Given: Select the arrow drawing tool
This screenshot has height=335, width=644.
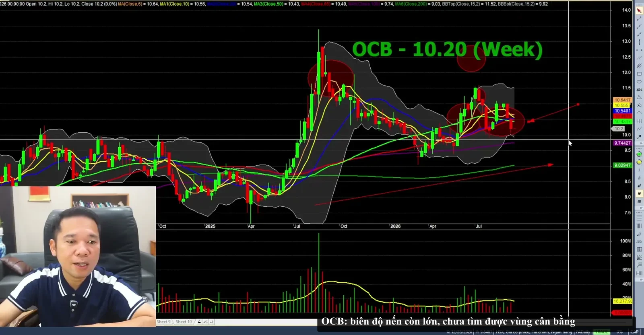Looking at the screenshot, I should [639, 137].
